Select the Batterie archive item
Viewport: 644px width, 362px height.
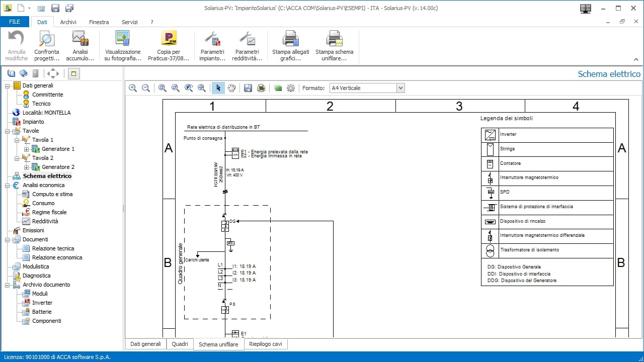tap(42, 312)
